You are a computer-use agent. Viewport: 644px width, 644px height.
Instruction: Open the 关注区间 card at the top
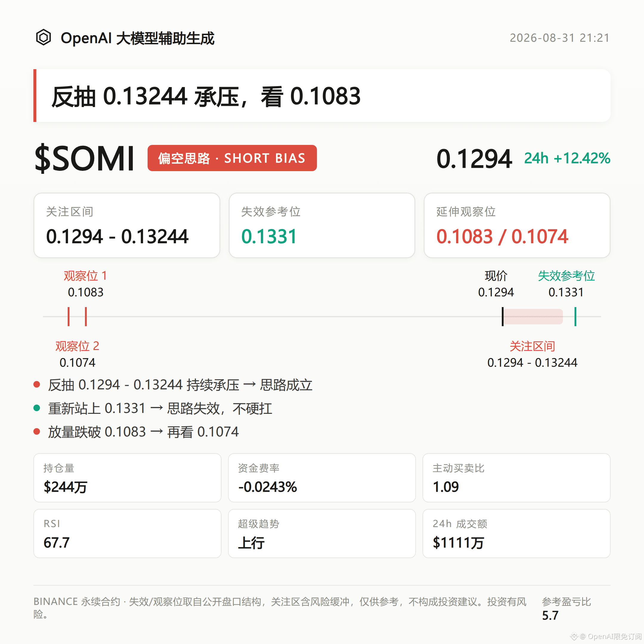pyautogui.click(x=127, y=225)
